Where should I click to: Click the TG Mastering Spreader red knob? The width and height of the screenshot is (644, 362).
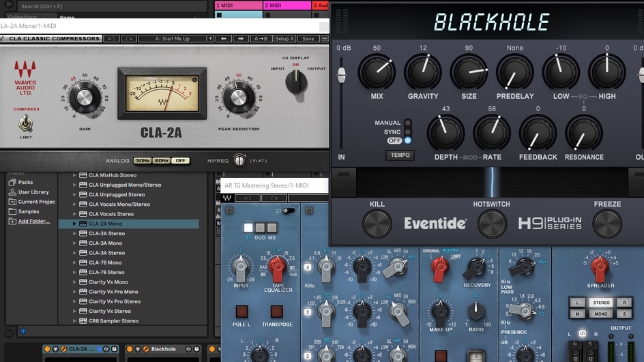pyautogui.click(x=600, y=267)
